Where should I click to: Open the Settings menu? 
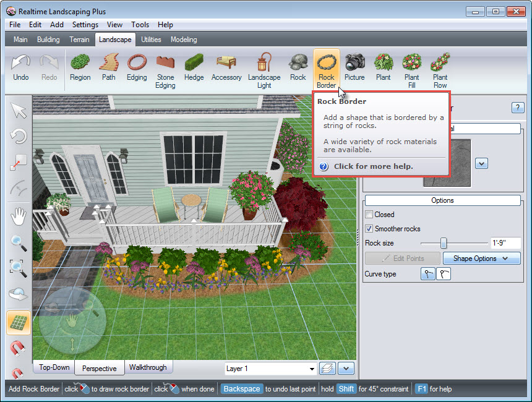[85, 25]
